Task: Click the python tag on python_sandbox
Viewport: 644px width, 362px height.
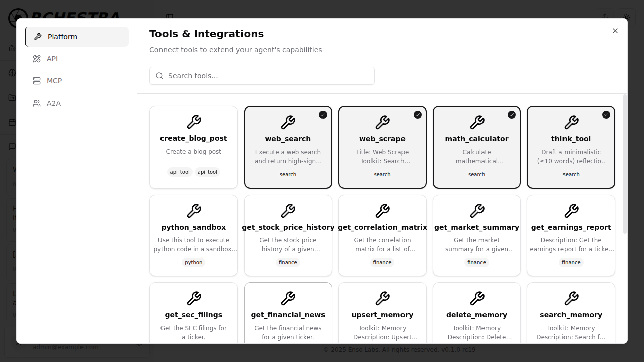Action: 194,262
